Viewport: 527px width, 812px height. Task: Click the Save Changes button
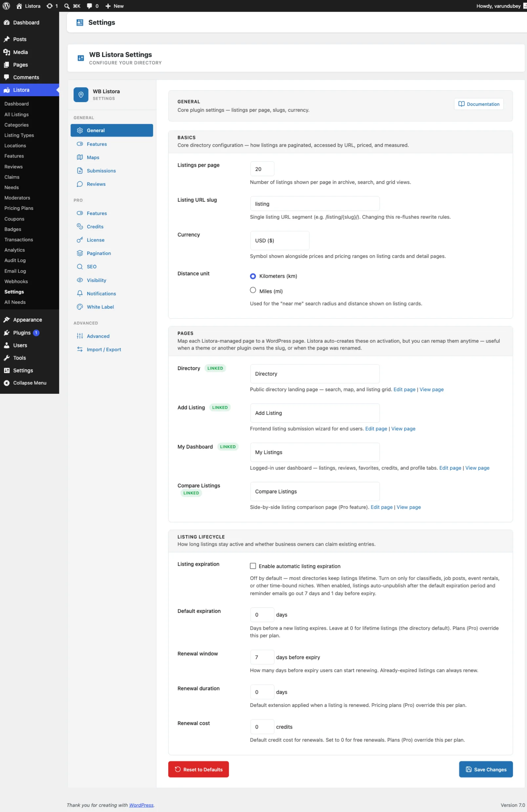pyautogui.click(x=486, y=769)
